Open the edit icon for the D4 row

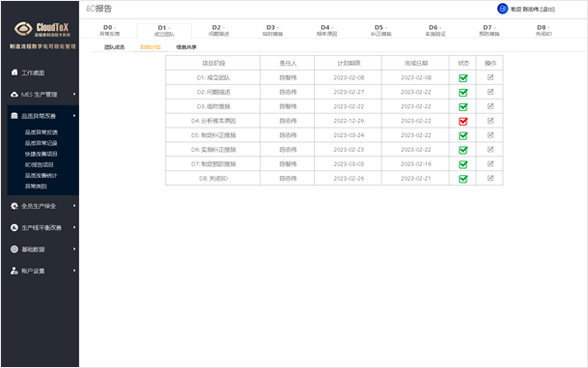click(x=490, y=120)
